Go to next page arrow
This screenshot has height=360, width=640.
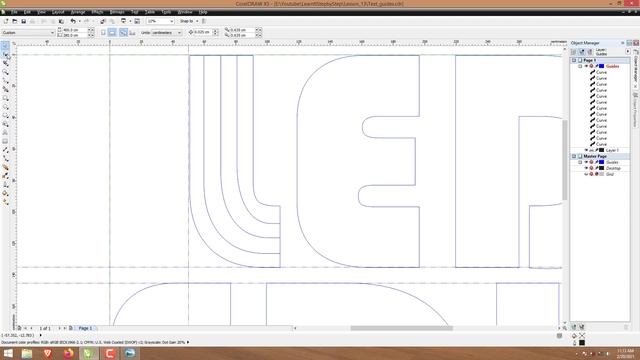[59, 328]
